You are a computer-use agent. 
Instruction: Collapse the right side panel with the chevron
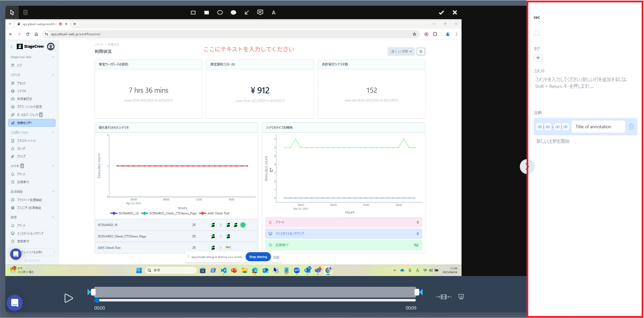click(x=526, y=167)
